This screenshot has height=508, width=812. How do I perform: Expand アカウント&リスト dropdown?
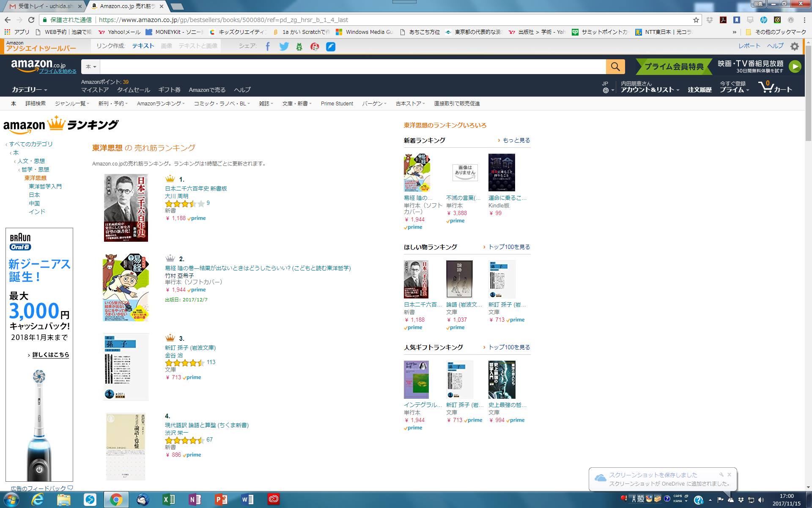coord(650,90)
